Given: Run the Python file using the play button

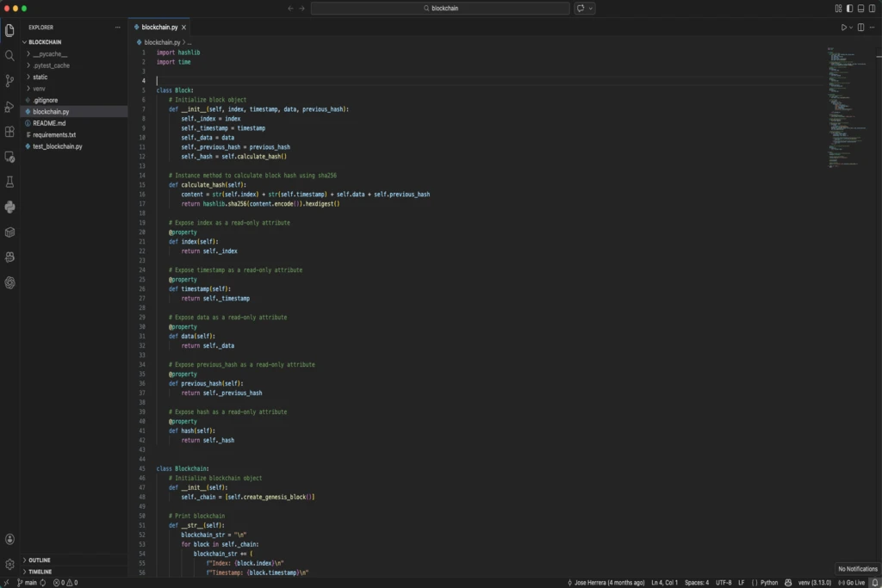Looking at the screenshot, I should [844, 27].
